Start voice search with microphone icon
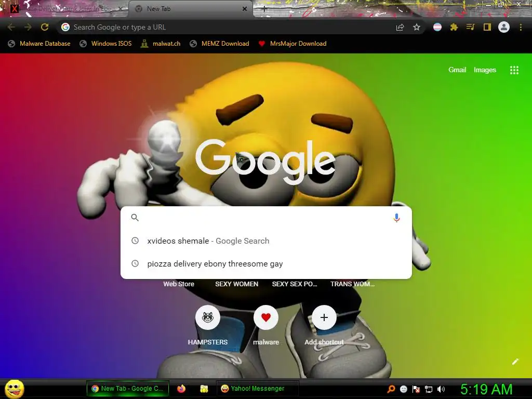This screenshot has height=399, width=532. 396,218
